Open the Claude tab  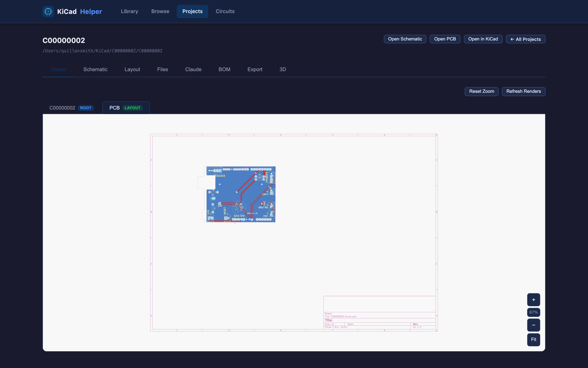click(x=193, y=69)
